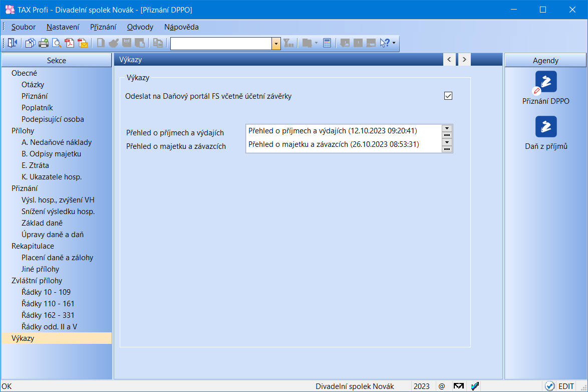Image resolution: width=588 pixels, height=392 pixels.
Task: Open print preview magnifier icon
Action: 57,43
